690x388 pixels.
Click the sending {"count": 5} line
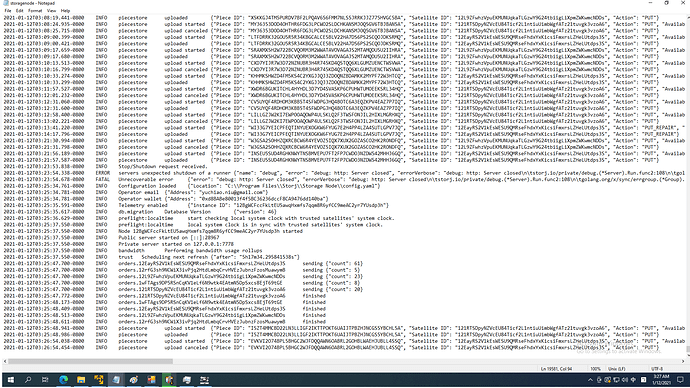pos(182,270)
